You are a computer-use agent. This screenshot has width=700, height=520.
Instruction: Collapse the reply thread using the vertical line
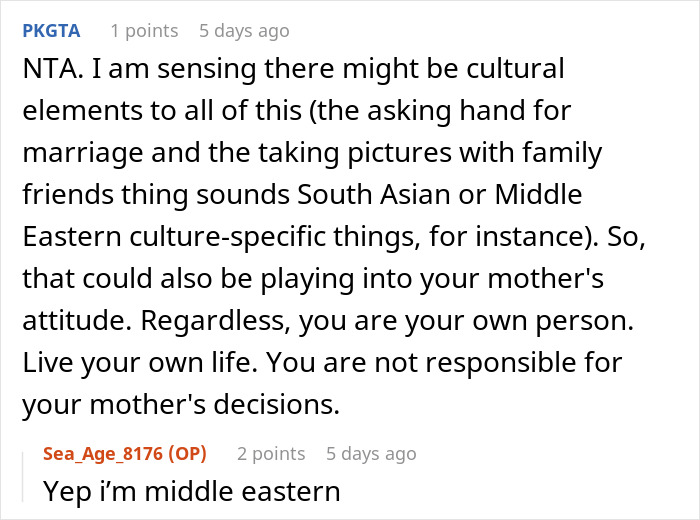click(23, 477)
